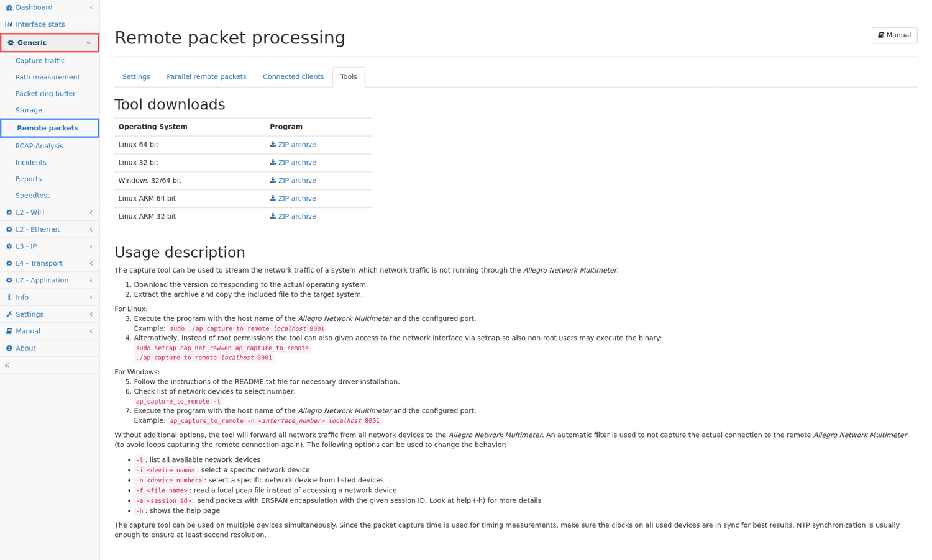932x560 pixels.
Task: Expand the L3 - IP section chevron
Action: pos(91,246)
